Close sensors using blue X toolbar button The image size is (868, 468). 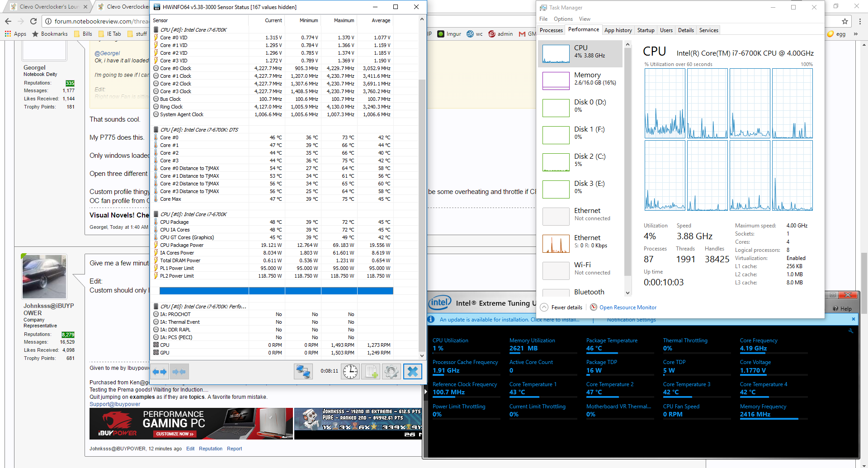coord(412,372)
